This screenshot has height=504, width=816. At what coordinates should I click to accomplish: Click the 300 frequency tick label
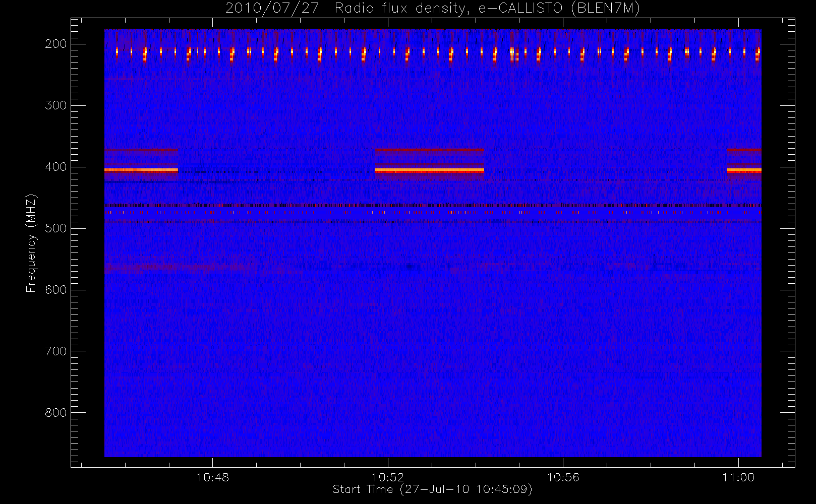pos(56,105)
